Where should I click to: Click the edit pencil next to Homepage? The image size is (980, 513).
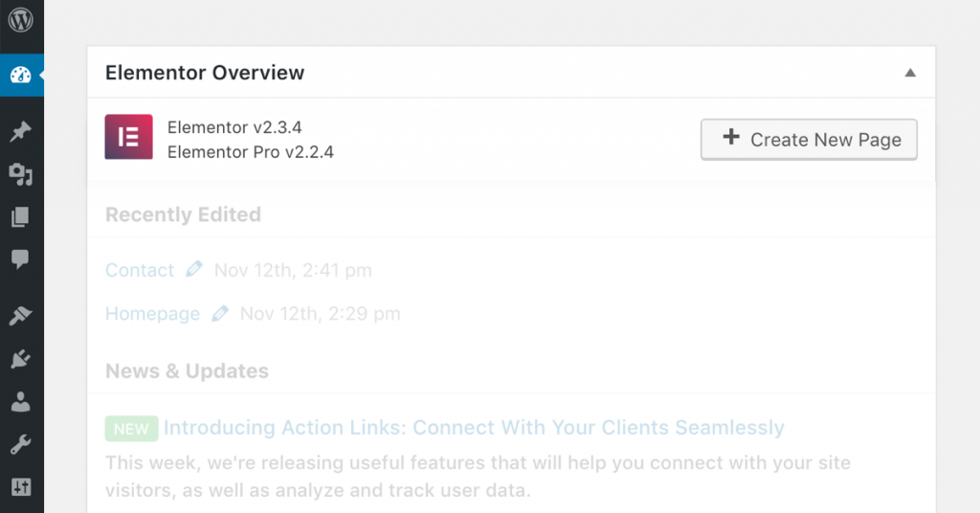click(220, 313)
